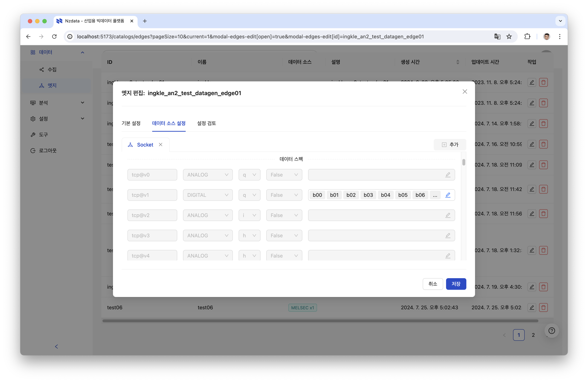
Task: Edit edge updated 2024. 7. 18. 오전 11:09
Action: coord(532,165)
